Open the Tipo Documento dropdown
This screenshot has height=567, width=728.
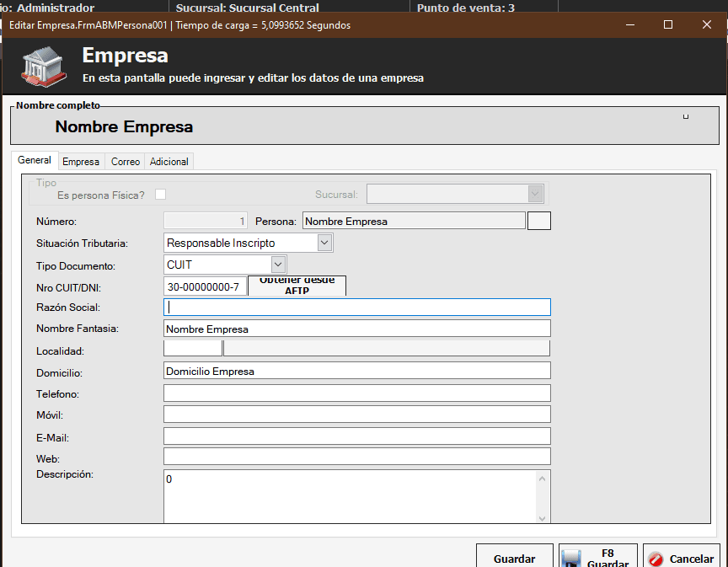[x=279, y=265]
